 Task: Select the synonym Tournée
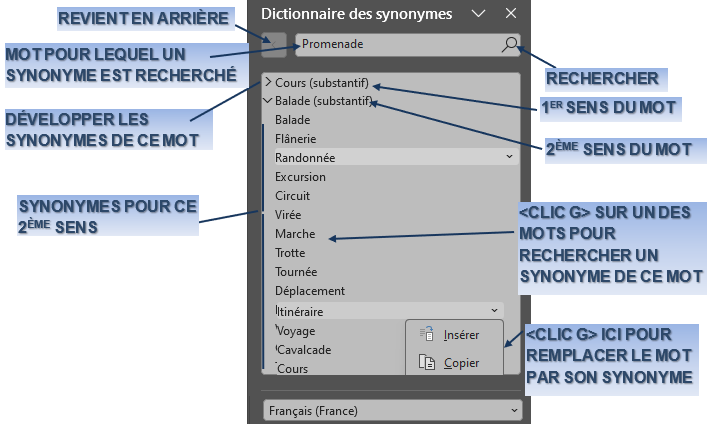(296, 272)
